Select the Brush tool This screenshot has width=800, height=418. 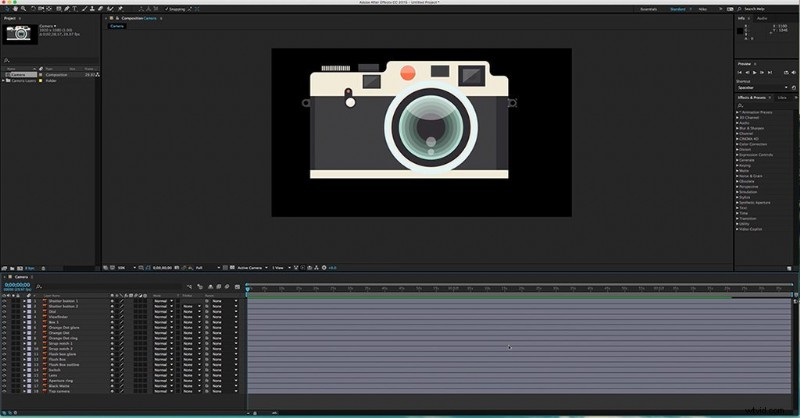85,9
